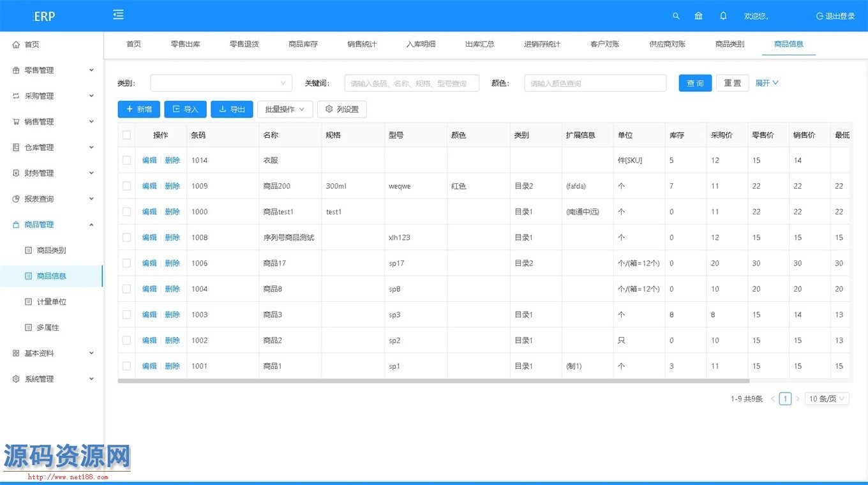The height and width of the screenshot is (485, 868).
Task: Click page number 1 in pagination
Action: pyautogui.click(x=785, y=399)
